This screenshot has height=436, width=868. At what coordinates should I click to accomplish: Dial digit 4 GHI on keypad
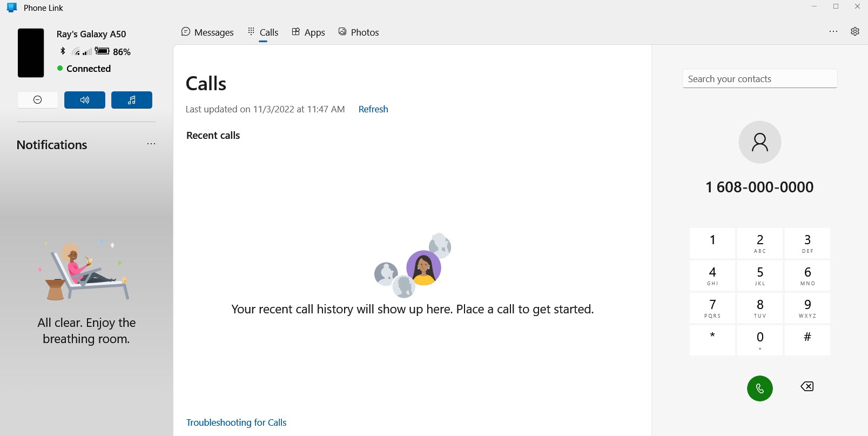point(712,276)
